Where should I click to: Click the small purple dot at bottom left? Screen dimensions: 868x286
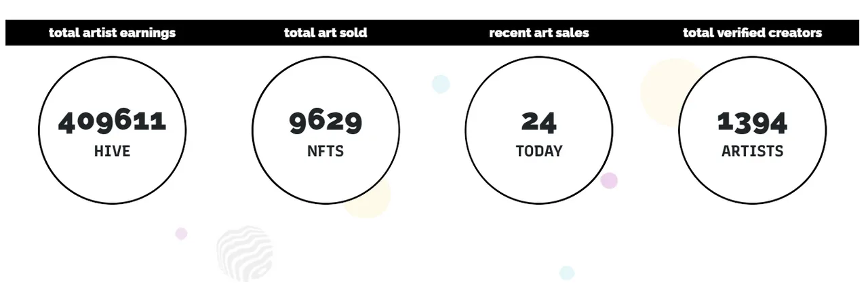181,233
